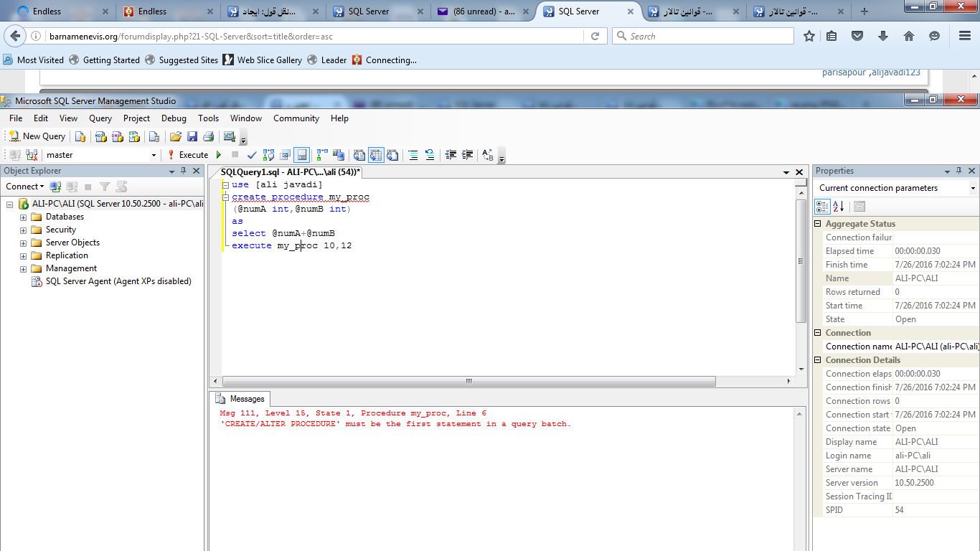This screenshot has height=551, width=980.
Task: Select SQLQuery1.sql document tab
Action: click(290, 172)
